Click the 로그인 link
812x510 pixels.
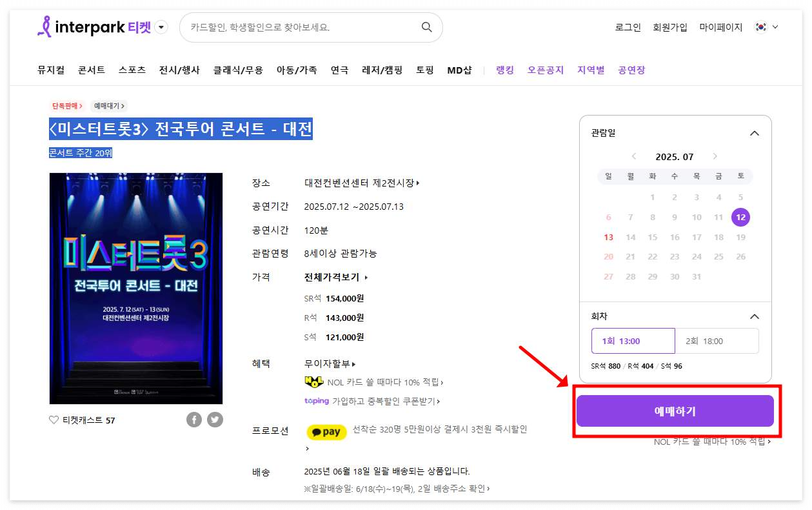click(628, 27)
